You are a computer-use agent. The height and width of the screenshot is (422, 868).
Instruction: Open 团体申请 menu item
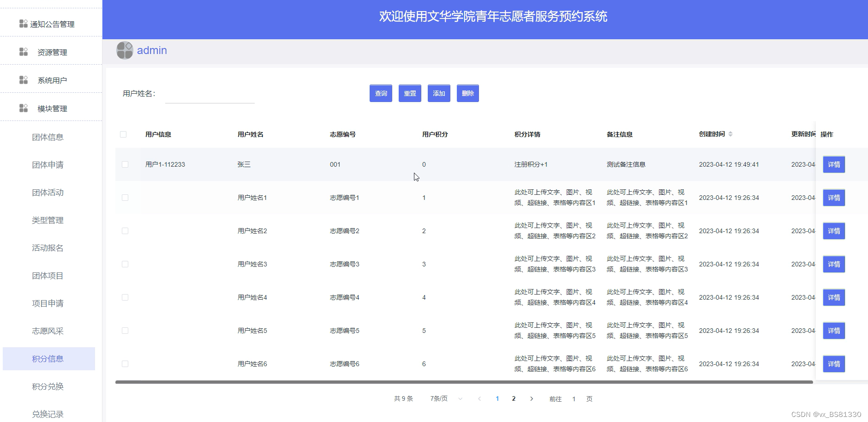pyautogui.click(x=48, y=165)
